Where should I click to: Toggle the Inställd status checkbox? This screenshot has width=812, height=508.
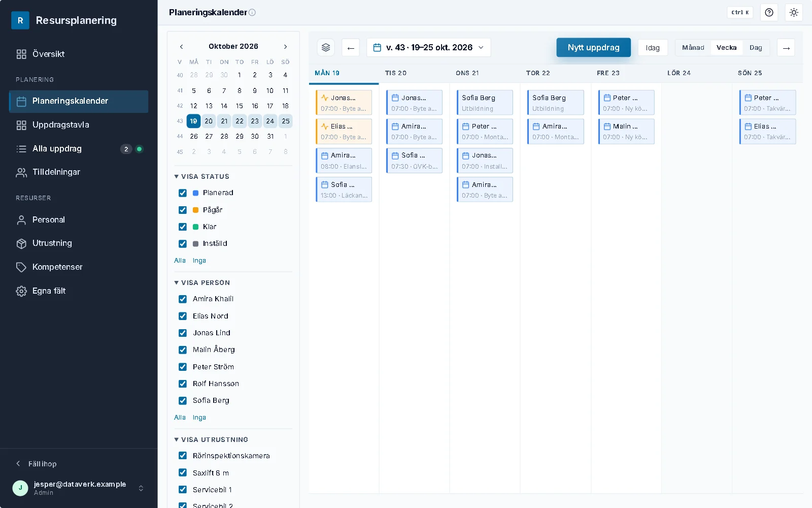tap(183, 244)
